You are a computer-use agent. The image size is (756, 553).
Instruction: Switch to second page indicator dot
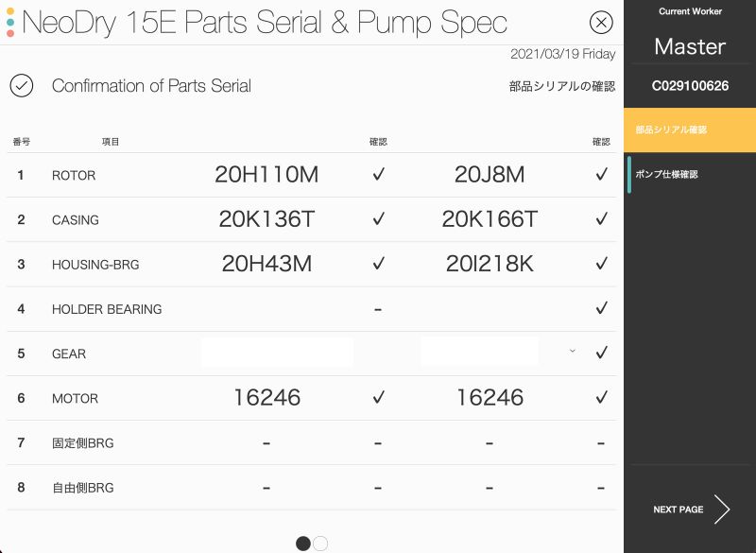pos(320,544)
